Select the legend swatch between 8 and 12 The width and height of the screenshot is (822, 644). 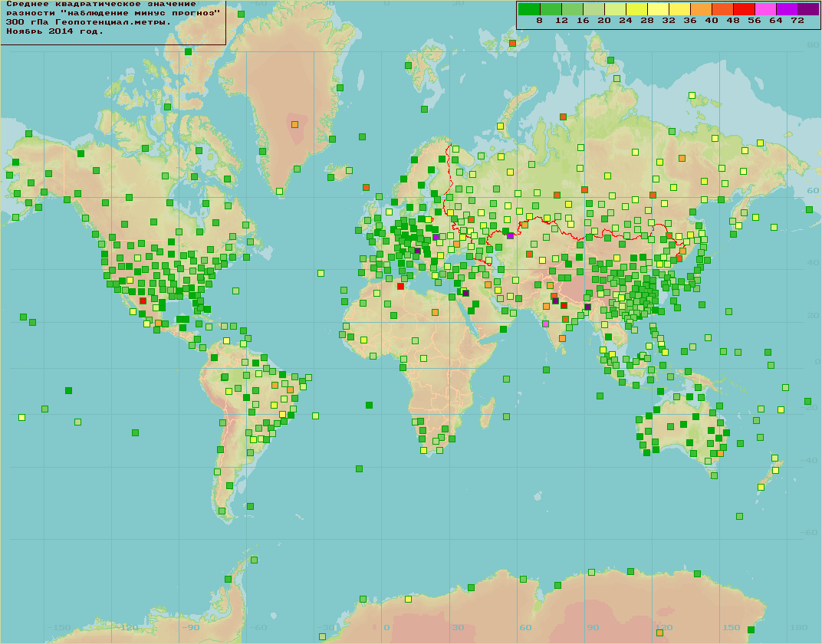tap(551, 9)
